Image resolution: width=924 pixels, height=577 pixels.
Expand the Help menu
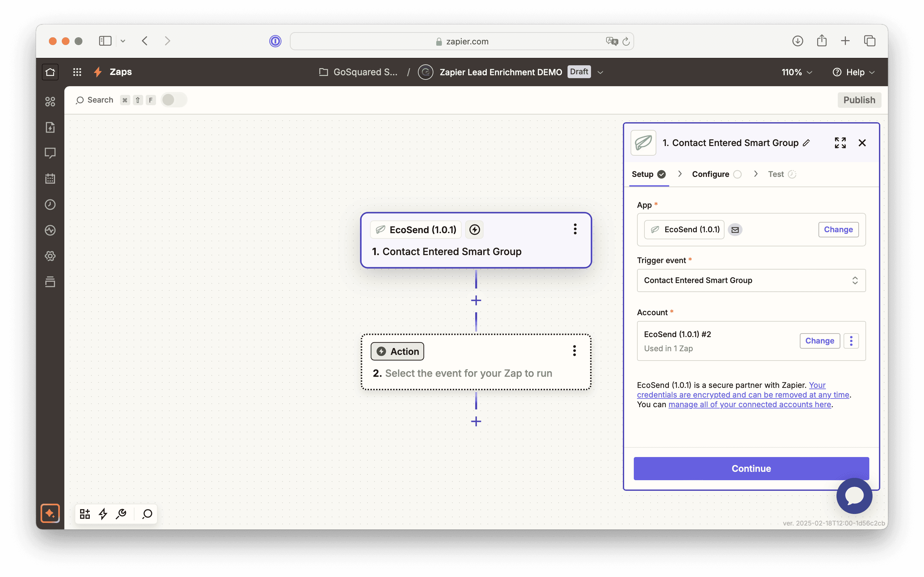click(x=854, y=72)
